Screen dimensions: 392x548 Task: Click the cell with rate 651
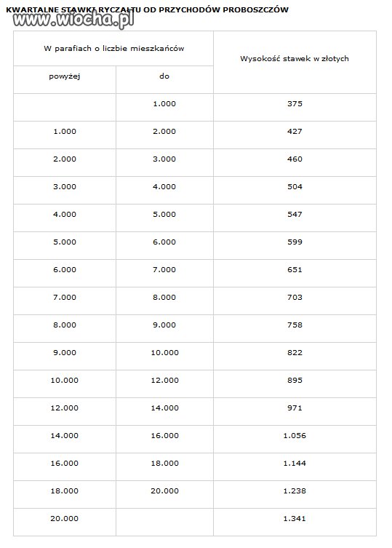pyautogui.click(x=295, y=270)
